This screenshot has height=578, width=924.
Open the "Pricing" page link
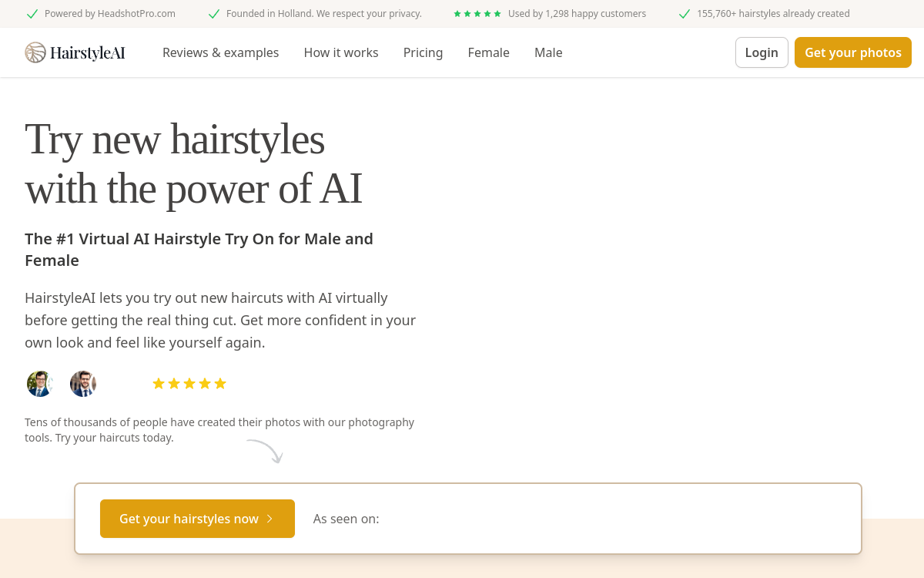(x=423, y=52)
